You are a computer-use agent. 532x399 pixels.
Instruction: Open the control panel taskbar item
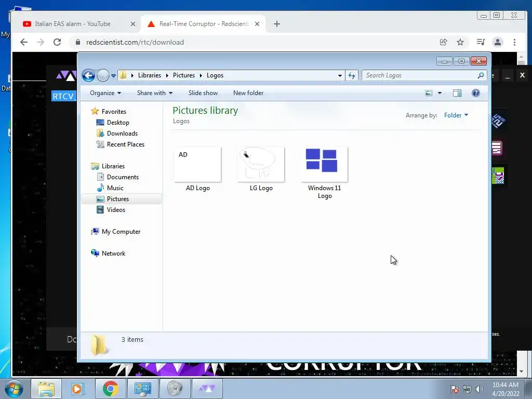tap(142, 389)
